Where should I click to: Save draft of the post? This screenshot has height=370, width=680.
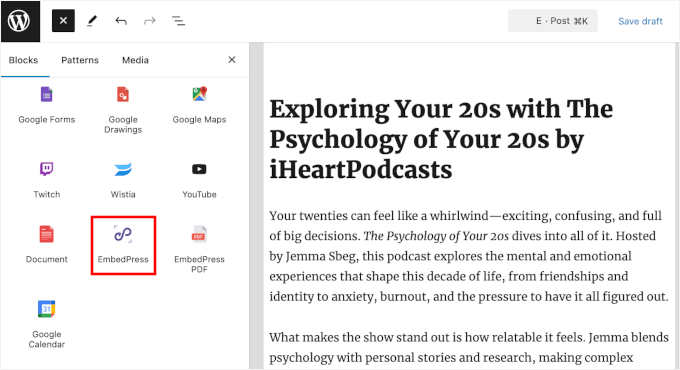click(x=640, y=21)
